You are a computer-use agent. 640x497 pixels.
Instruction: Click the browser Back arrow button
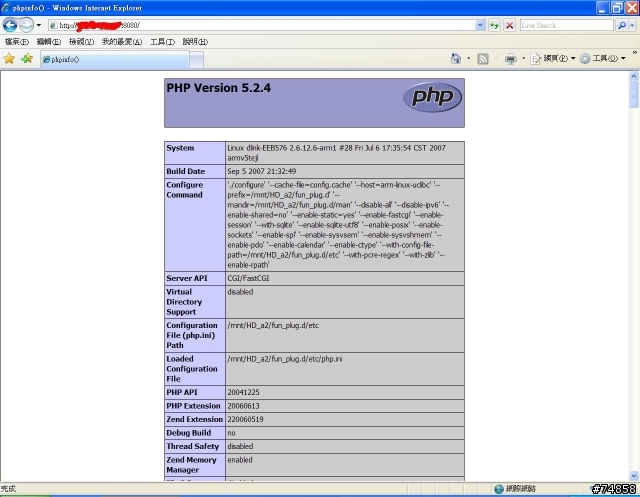click(10, 25)
